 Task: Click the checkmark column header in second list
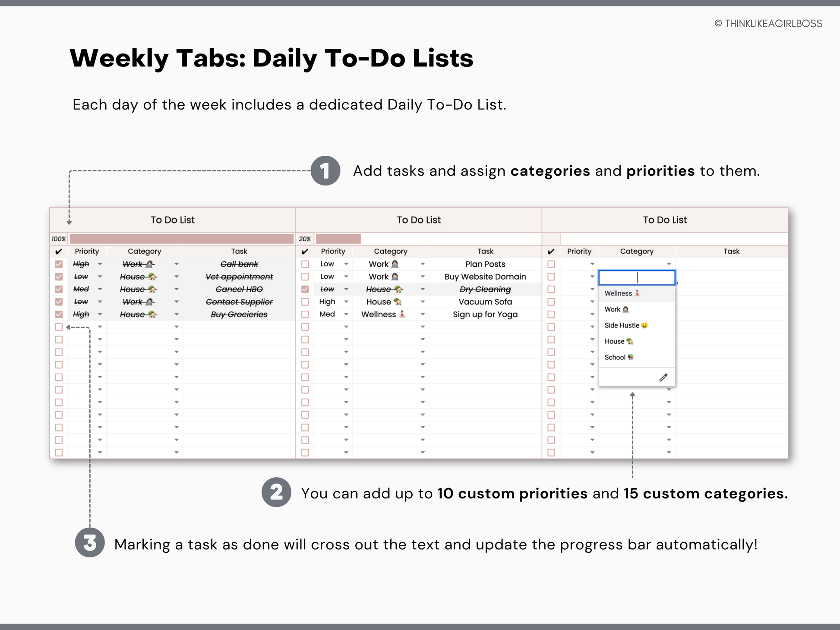point(305,252)
